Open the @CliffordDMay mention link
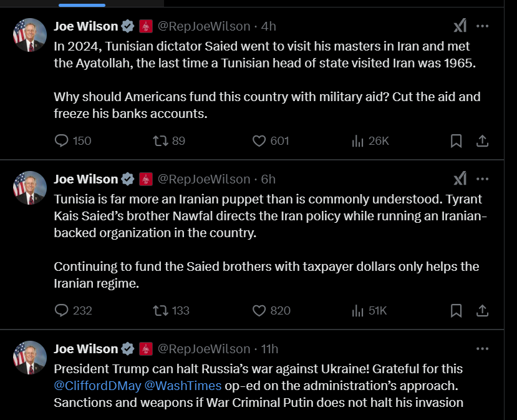 [x=97, y=386]
